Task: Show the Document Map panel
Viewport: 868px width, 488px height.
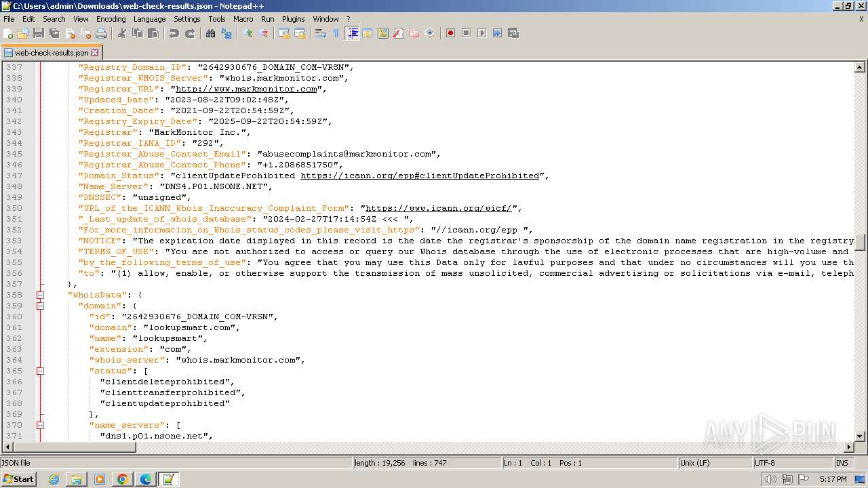Action: 383,33
